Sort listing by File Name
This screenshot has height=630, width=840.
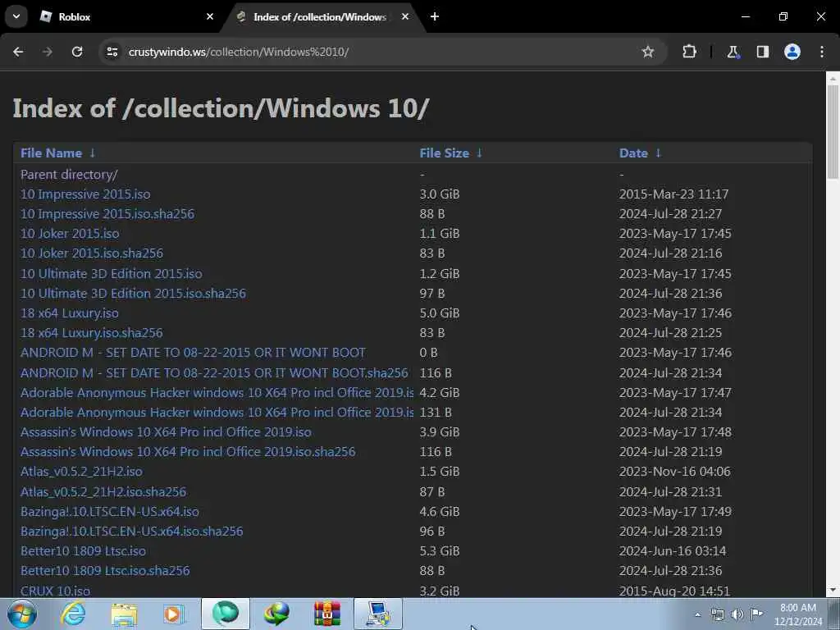coord(51,153)
